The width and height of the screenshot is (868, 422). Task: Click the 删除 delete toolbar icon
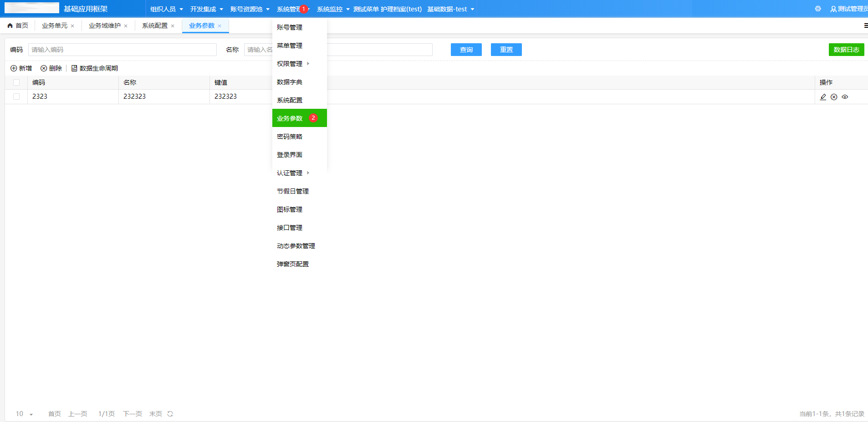pos(44,68)
